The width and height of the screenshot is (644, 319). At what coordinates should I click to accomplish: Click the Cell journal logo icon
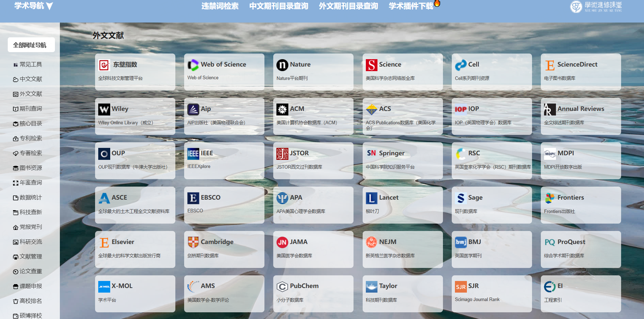(x=461, y=65)
